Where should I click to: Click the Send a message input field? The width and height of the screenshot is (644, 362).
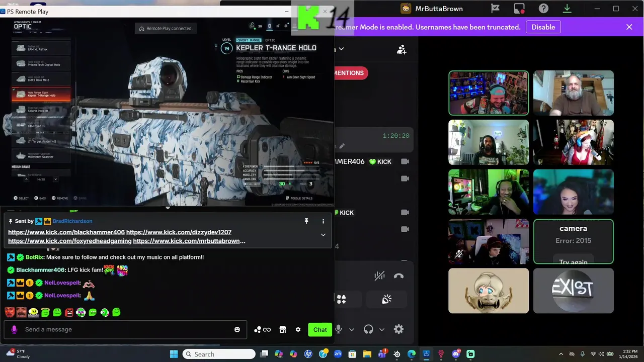point(125,329)
